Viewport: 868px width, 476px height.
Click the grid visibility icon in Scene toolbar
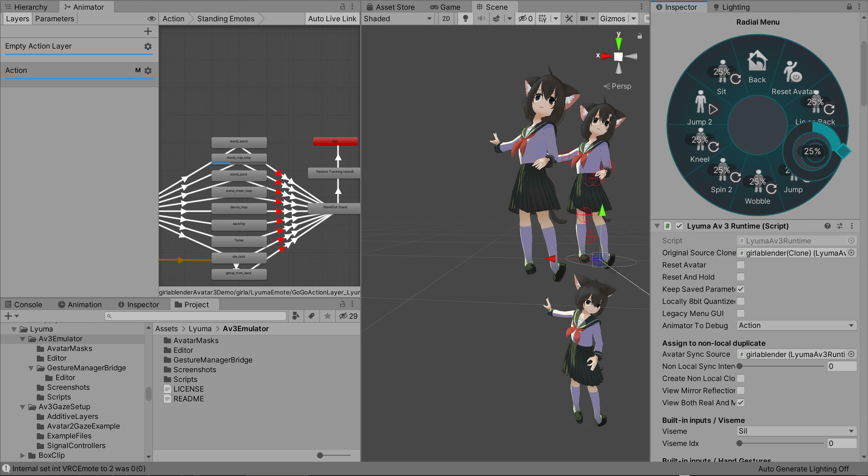542,19
